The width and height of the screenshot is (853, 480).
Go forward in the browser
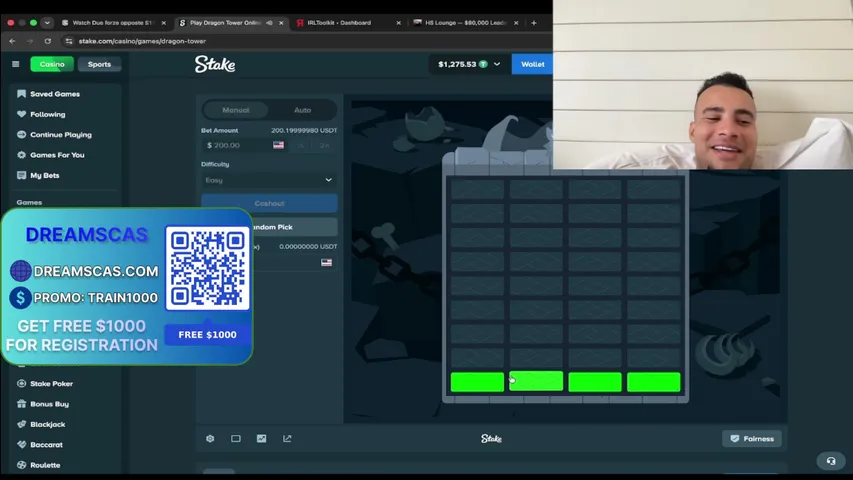tap(30, 41)
